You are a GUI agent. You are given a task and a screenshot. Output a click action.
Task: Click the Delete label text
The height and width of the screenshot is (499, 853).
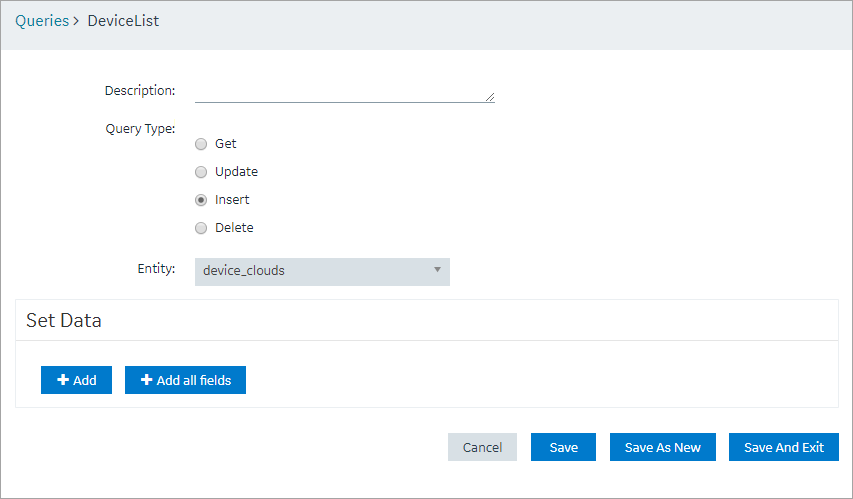pos(234,227)
